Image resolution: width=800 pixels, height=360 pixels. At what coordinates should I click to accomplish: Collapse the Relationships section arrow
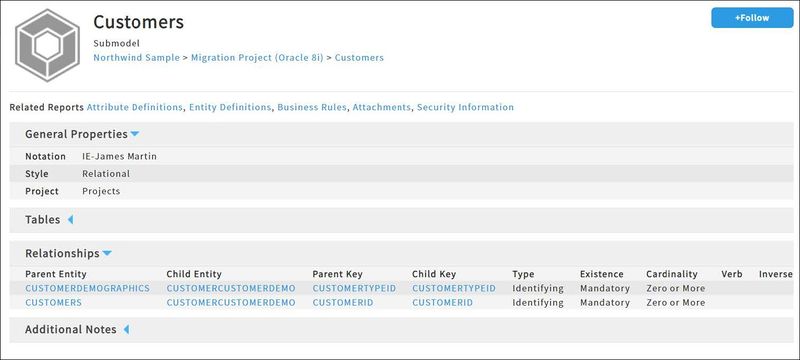[x=107, y=253]
